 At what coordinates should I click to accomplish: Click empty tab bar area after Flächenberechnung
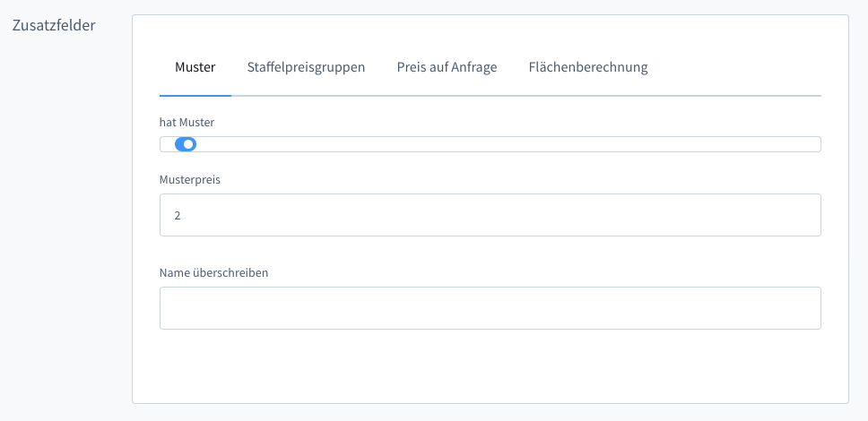coord(735,67)
